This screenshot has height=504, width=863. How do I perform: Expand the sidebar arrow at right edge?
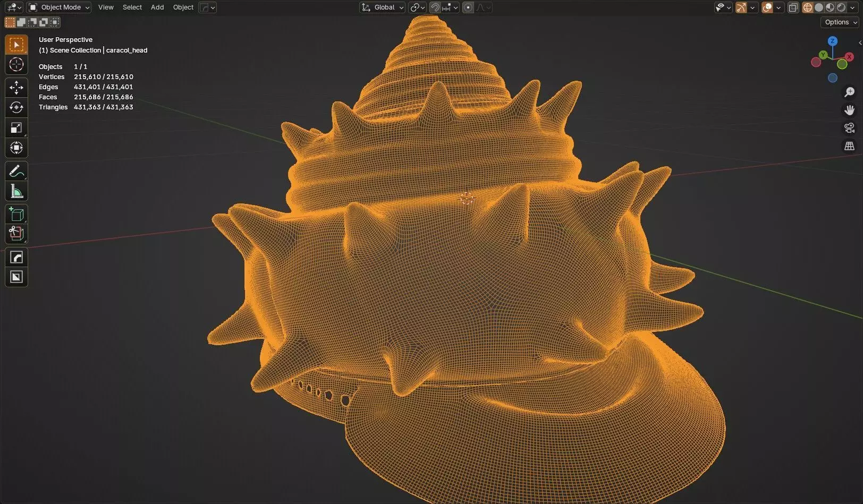tap(860, 42)
